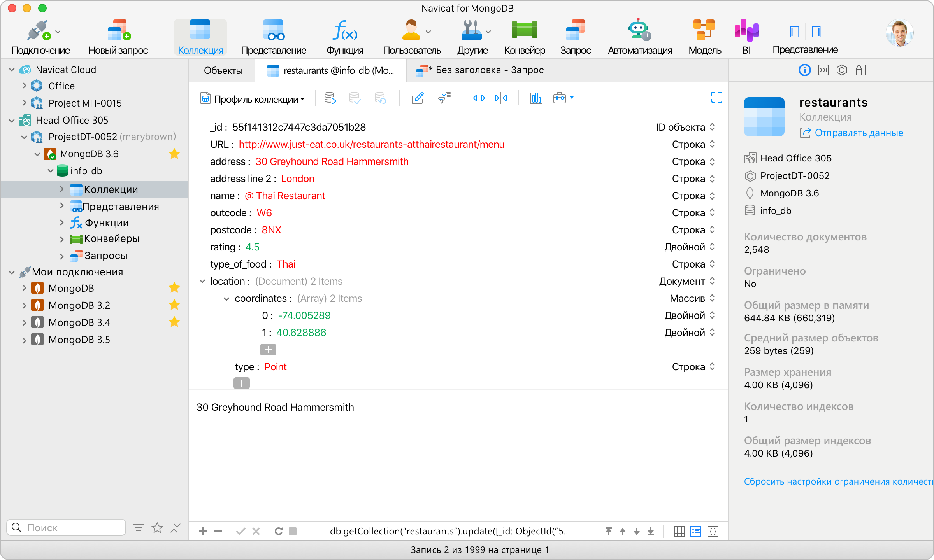Collapse the Head Office 305 node

coord(12,120)
